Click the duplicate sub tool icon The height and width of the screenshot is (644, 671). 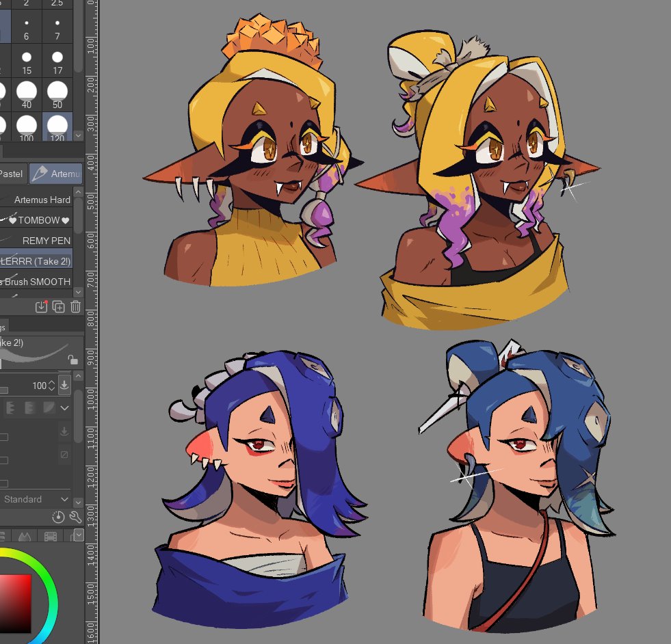(x=58, y=306)
